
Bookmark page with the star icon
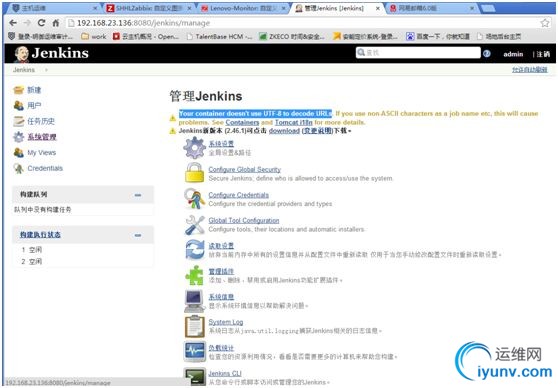544,23
